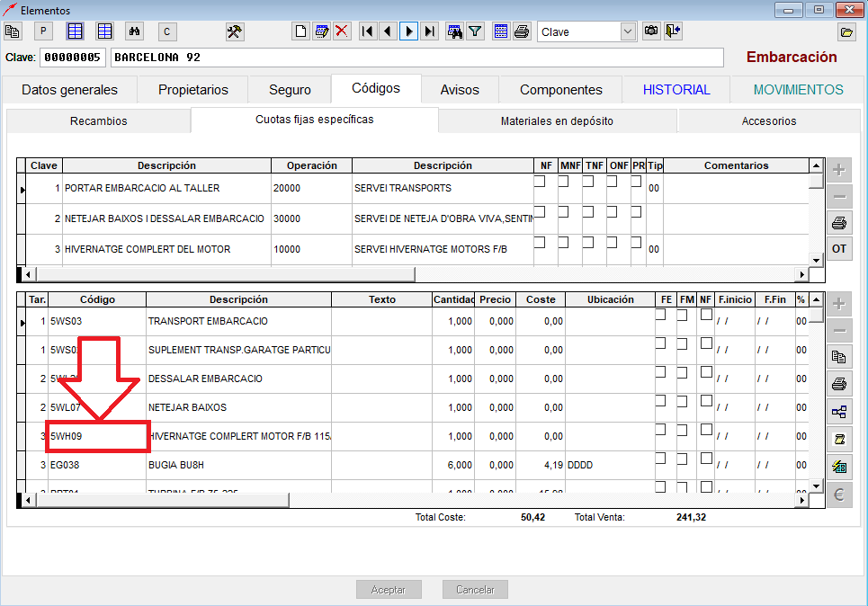This screenshot has height=606, width=868.
Task: Open the Recambios sub-tab
Action: (99, 120)
